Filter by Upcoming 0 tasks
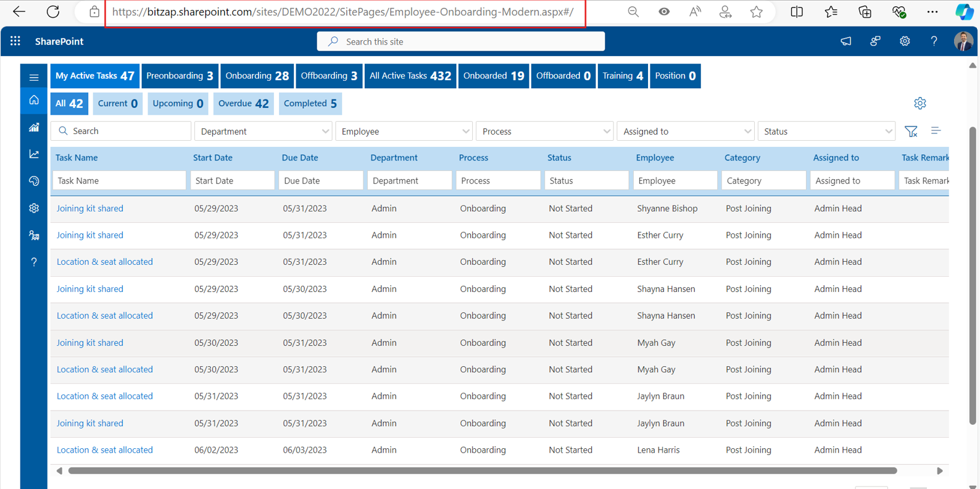 click(178, 104)
